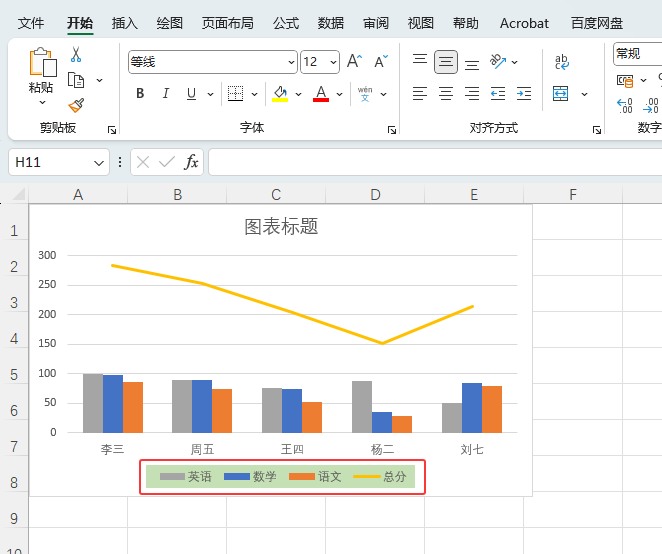
Task: Apply the borders icon
Action: [x=235, y=94]
